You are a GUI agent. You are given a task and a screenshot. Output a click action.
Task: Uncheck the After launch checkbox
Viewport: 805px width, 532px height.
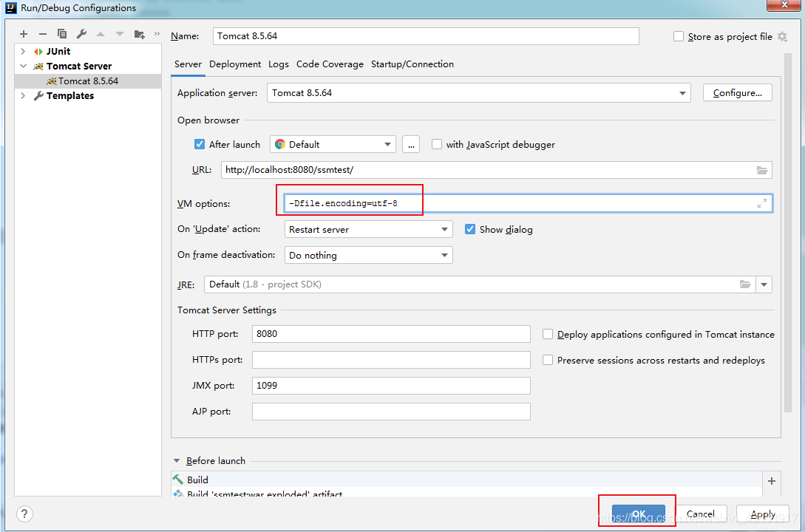(200, 145)
